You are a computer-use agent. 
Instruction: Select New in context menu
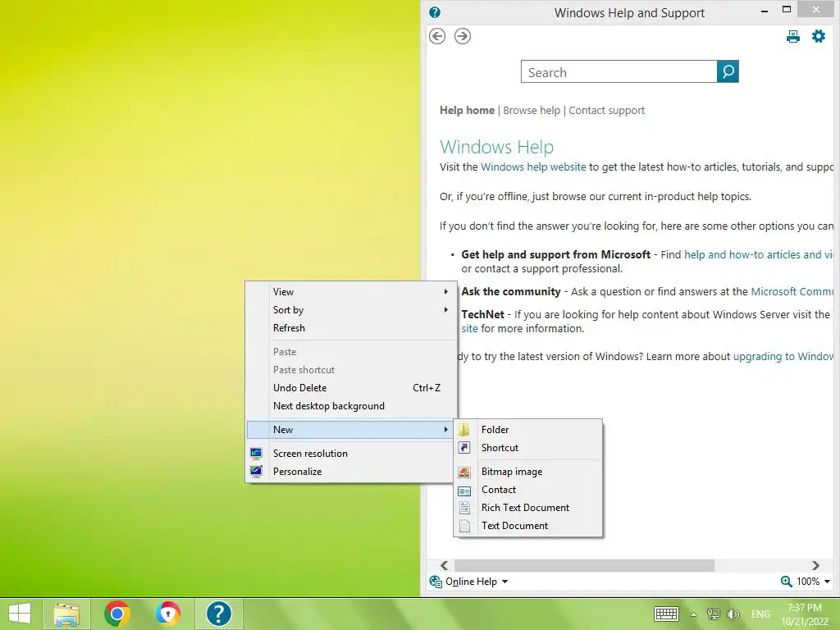click(x=349, y=430)
